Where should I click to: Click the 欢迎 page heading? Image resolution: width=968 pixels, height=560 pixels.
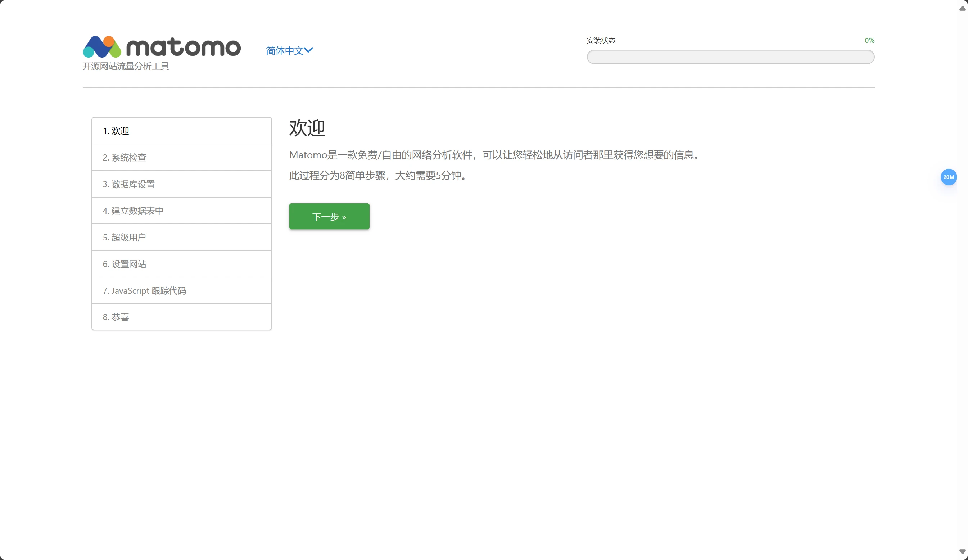click(307, 128)
